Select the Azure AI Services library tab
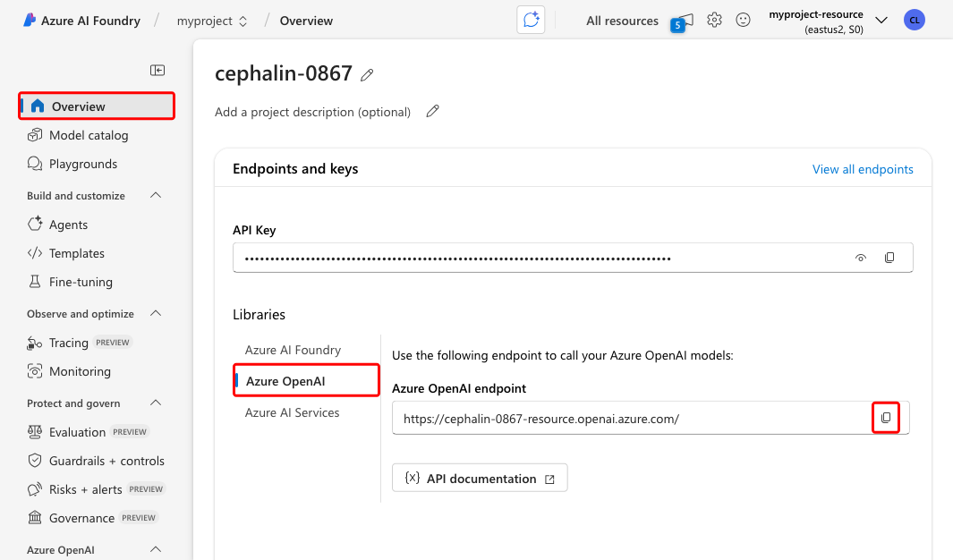 (293, 412)
